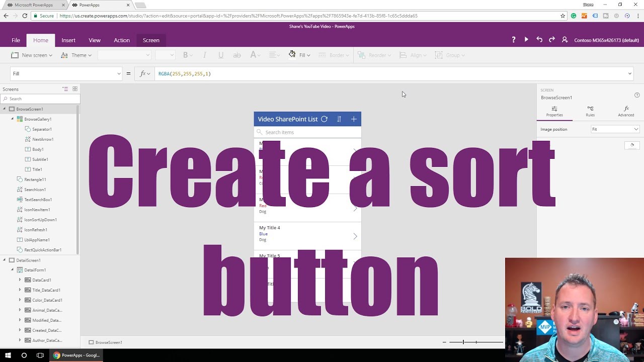Undo the last change in PowerApps

tap(539, 40)
